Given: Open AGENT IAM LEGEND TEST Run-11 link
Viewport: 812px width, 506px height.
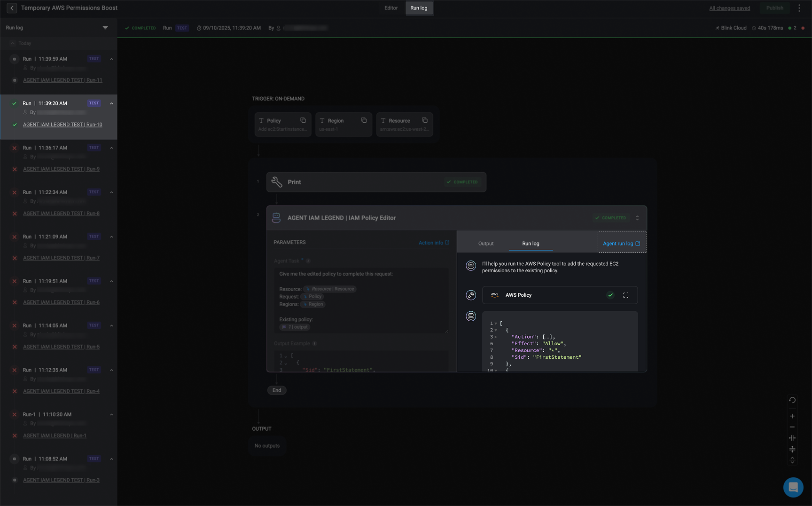Looking at the screenshot, I should tap(62, 80).
